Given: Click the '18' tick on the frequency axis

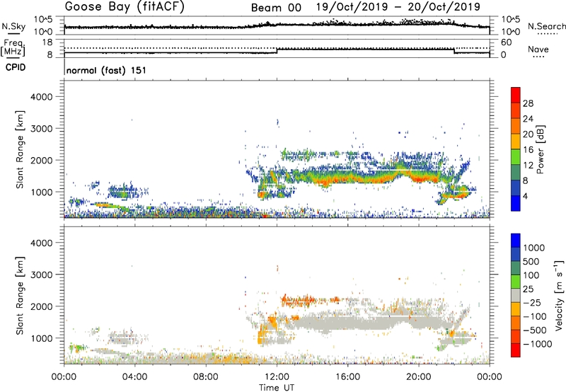Looking at the screenshot, I should (47, 42).
